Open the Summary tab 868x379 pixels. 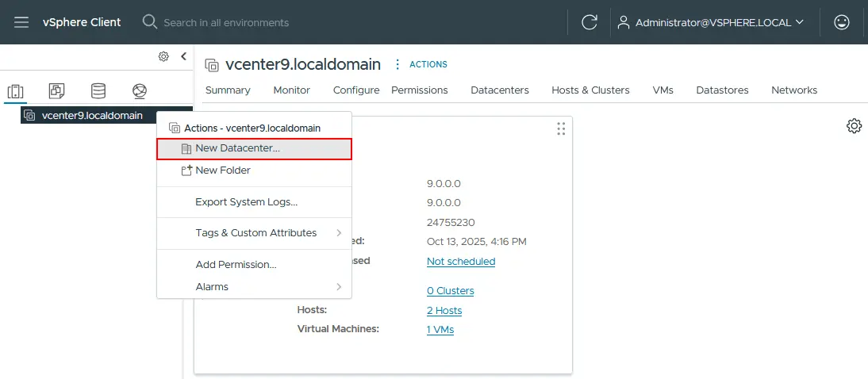[228, 90]
